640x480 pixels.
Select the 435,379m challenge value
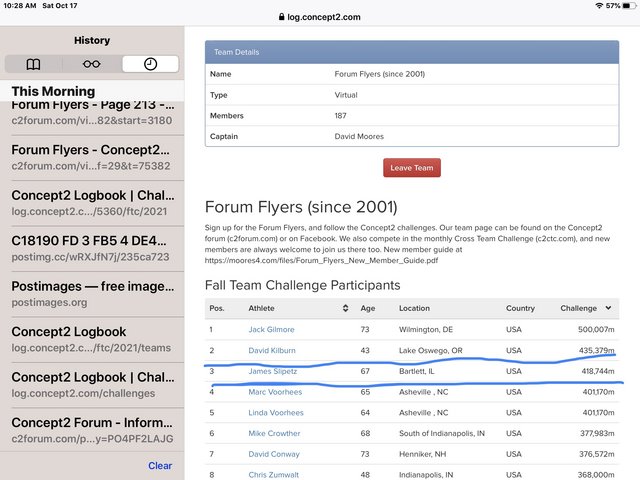[x=596, y=350]
